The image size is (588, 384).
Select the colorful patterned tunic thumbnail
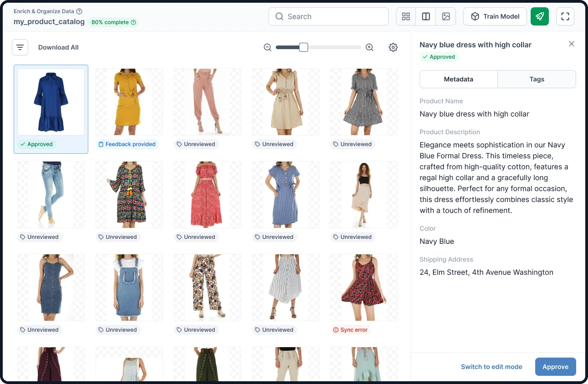(x=129, y=195)
